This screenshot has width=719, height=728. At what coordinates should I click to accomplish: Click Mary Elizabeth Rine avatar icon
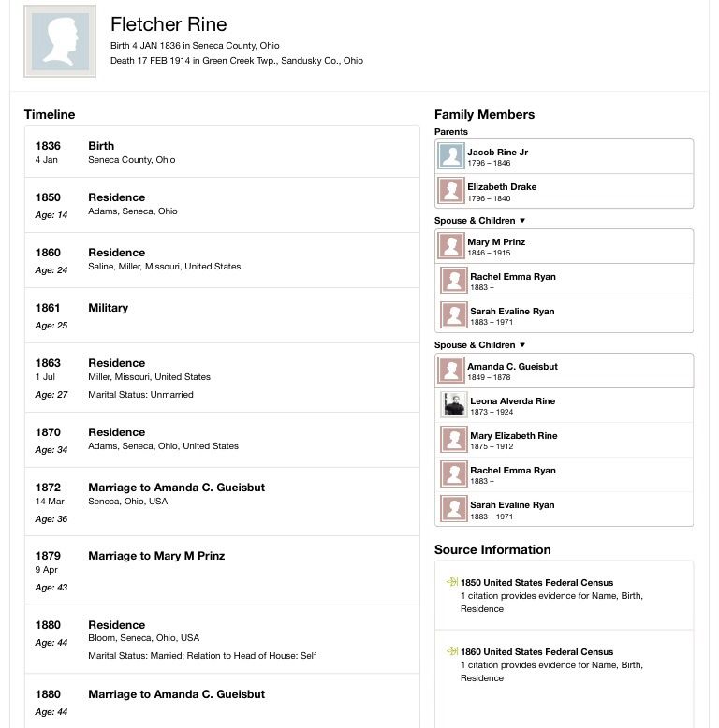[x=454, y=439]
